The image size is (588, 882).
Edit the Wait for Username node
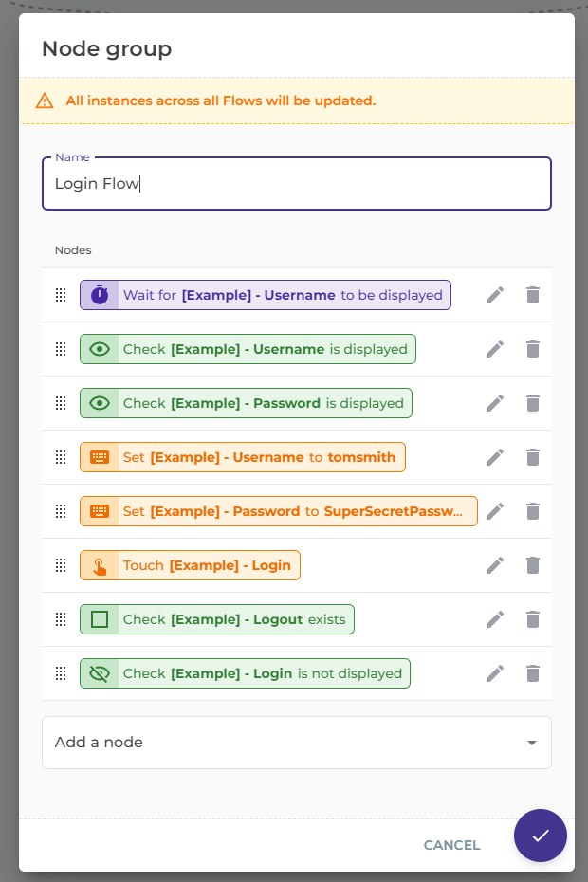[494, 295]
